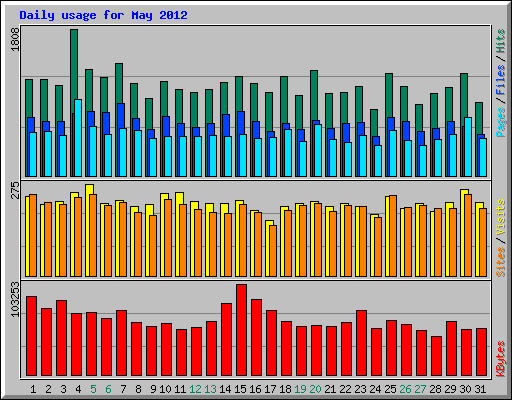The height and width of the screenshot is (400, 512).
Task: Click the orange 'Sites' legend word
Action: (x=501, y=262)
